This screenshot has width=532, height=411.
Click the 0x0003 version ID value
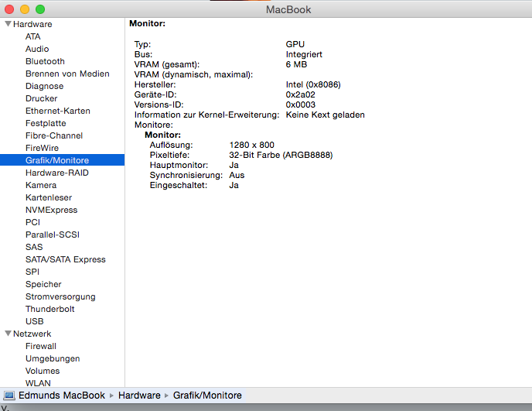point(300,104)
